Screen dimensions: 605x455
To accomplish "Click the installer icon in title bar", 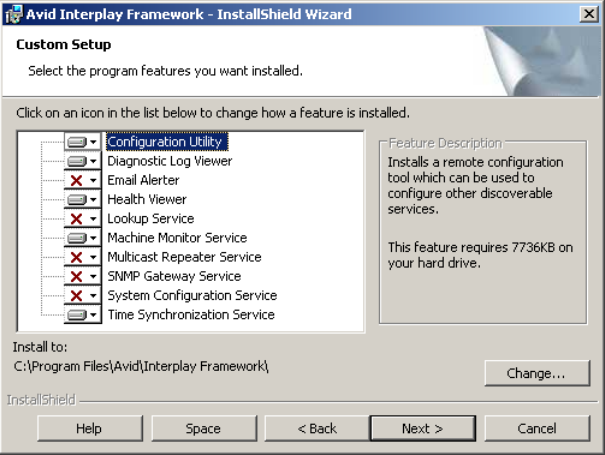I will click(14, 15).
